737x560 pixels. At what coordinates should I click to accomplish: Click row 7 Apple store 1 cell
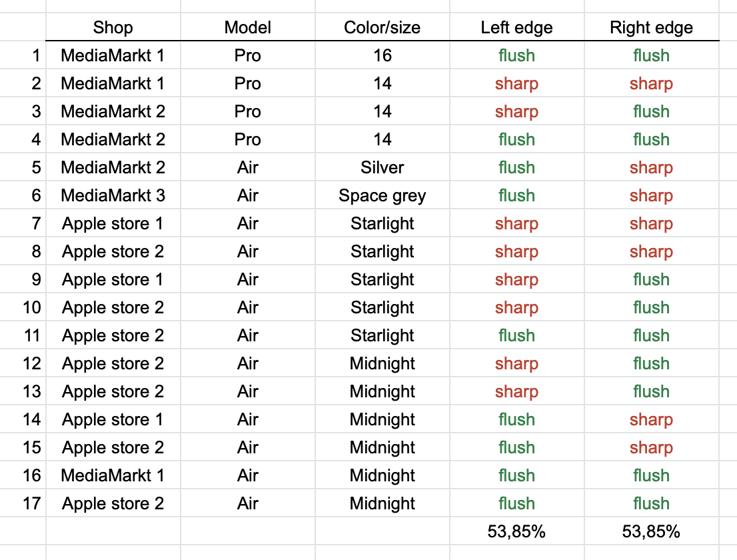point(113,223)
